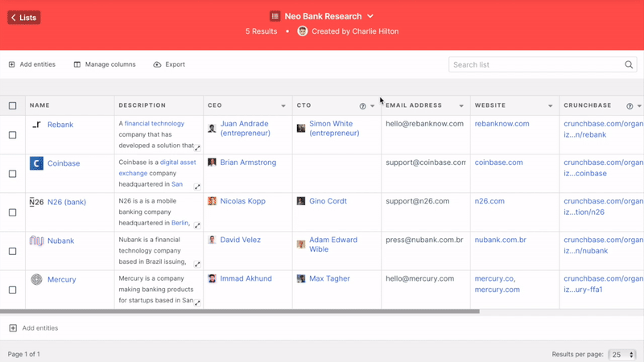Open the Berlin link in N26 description
This screenshot has width=644, height=362.
(x=180, y=223)
